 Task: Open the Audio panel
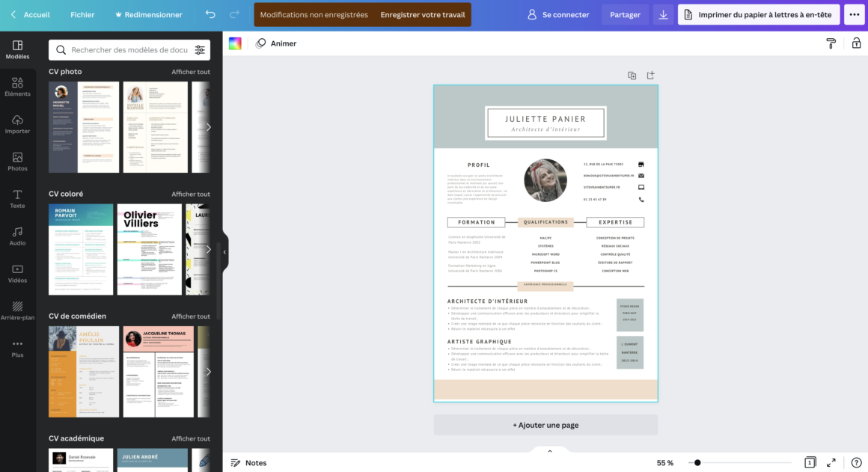tap(17, 236)
